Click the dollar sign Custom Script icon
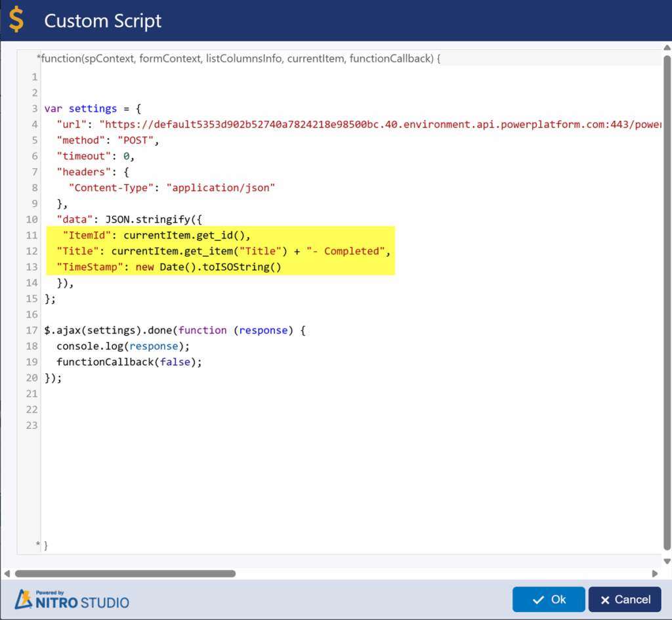672x620 pixels. (16, 20)
